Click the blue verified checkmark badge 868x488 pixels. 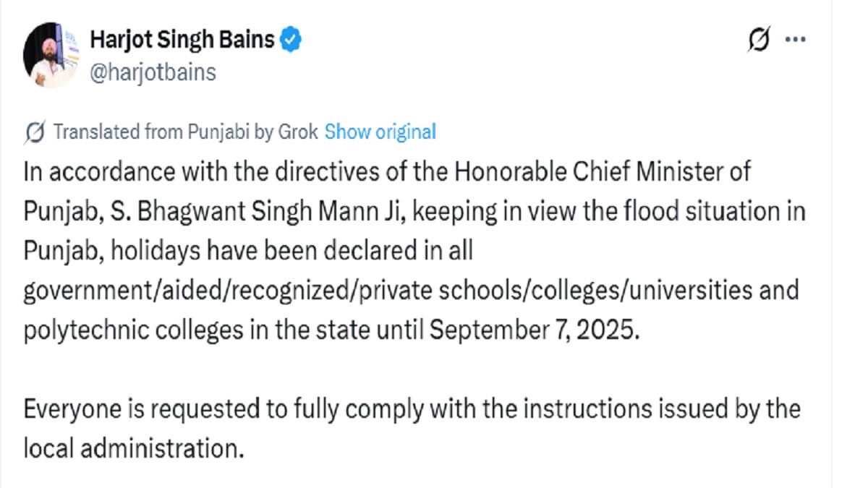[x=291, y=40]
